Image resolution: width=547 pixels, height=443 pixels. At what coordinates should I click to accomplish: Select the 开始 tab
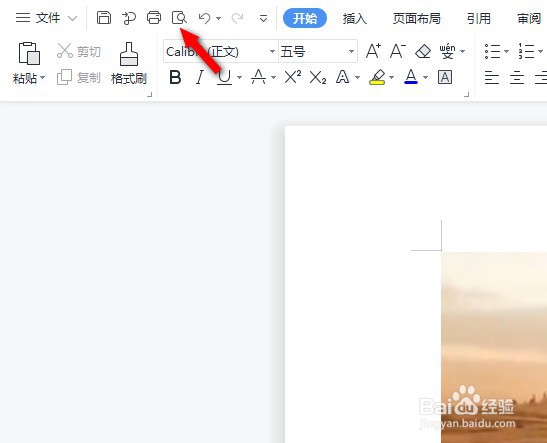(x=305, y=18)
